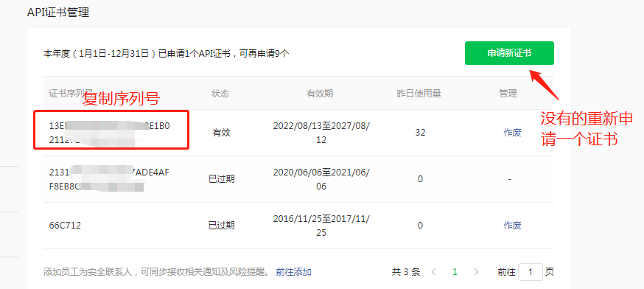Select page number 1 in pagination
644x289 pixels.
(x=455, y=272)
